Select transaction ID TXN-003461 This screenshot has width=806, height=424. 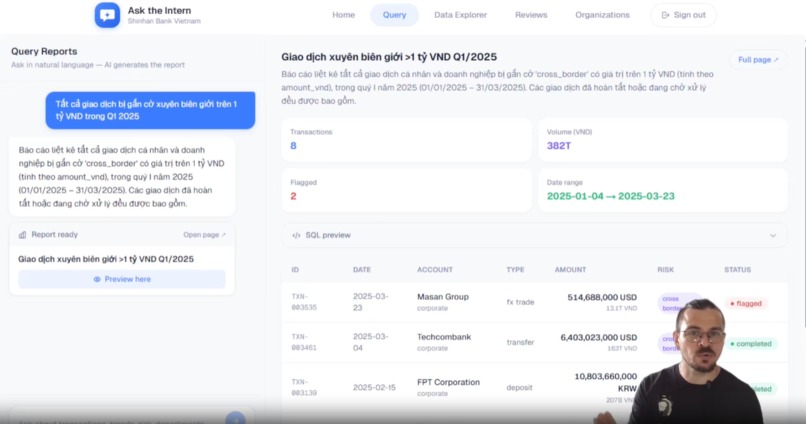coord(304,342)
